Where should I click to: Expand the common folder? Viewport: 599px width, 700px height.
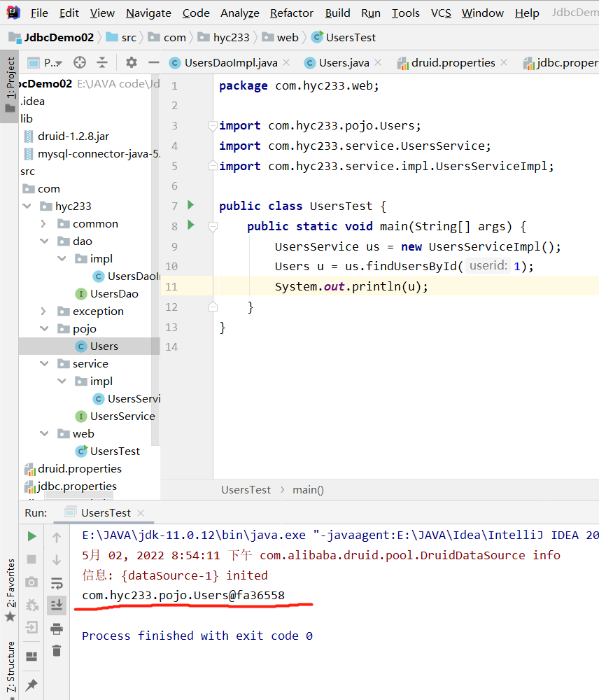43,223
